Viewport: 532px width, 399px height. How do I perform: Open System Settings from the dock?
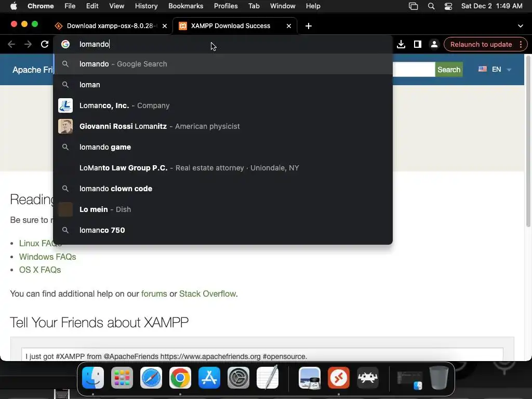tap(238, 378)
